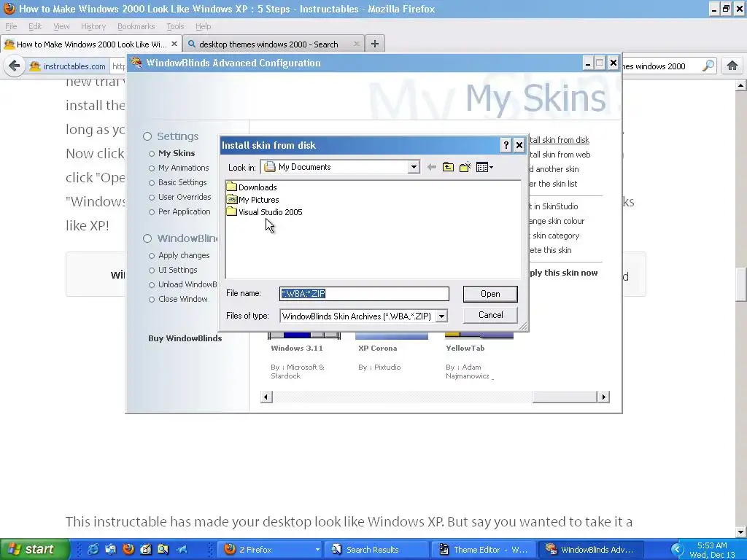
Task: Expand hidden system tray icons
Action: (676, 550)
